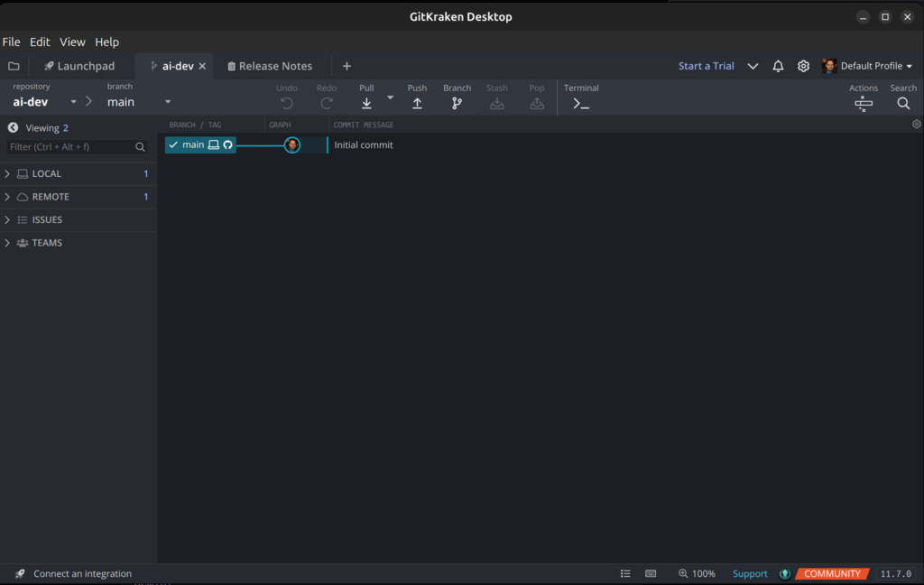Open preferences gear icon
Image resolution: width=924 pixels, height=585 pixels.
click(x=803, y=66)
